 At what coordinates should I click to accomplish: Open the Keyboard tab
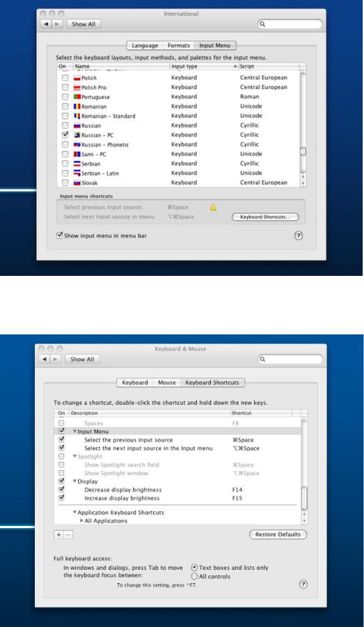(x=135, y=382)
